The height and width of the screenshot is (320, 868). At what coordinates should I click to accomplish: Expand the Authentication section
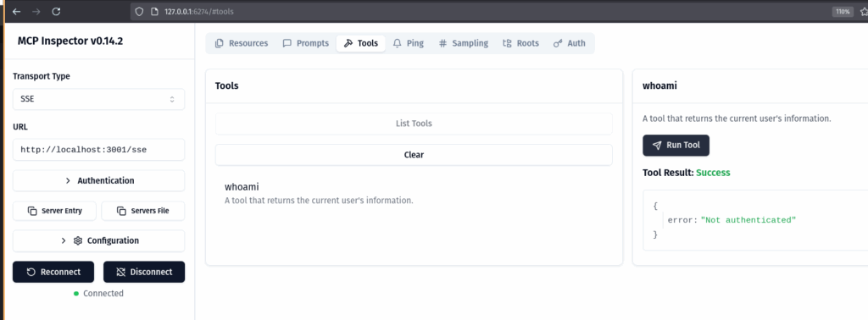[98, 180]
